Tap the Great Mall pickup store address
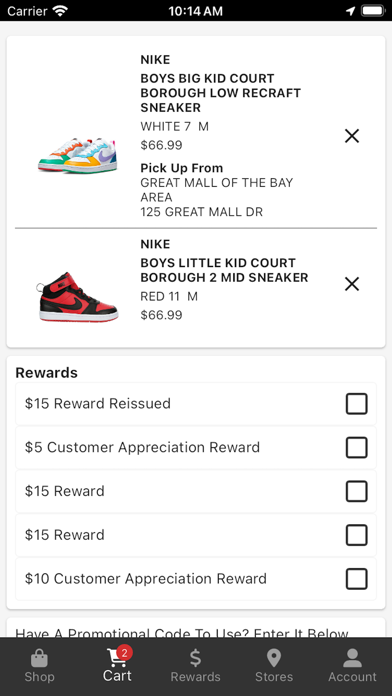The image size is (392, 696). (217, 197)
